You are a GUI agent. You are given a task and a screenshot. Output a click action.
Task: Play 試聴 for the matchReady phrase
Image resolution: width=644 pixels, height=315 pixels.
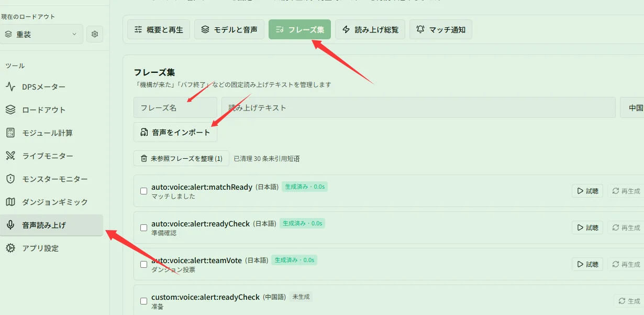tap(587, 191)
